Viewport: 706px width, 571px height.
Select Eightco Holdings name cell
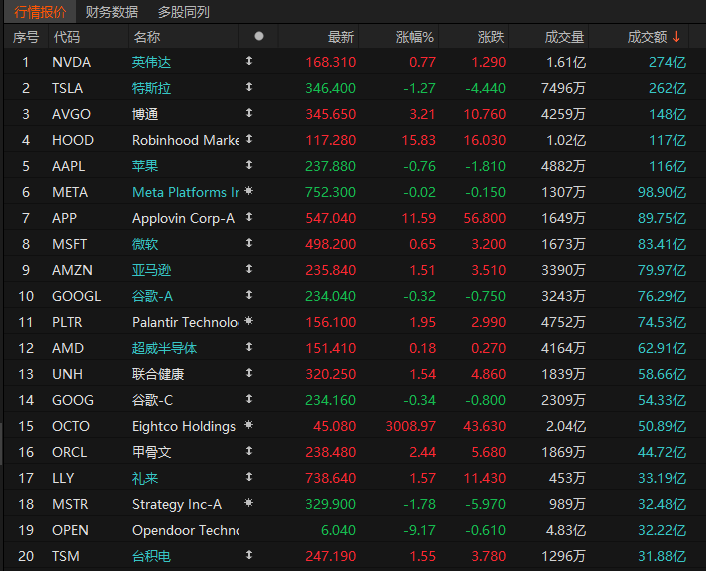click(x=184, y=426)
